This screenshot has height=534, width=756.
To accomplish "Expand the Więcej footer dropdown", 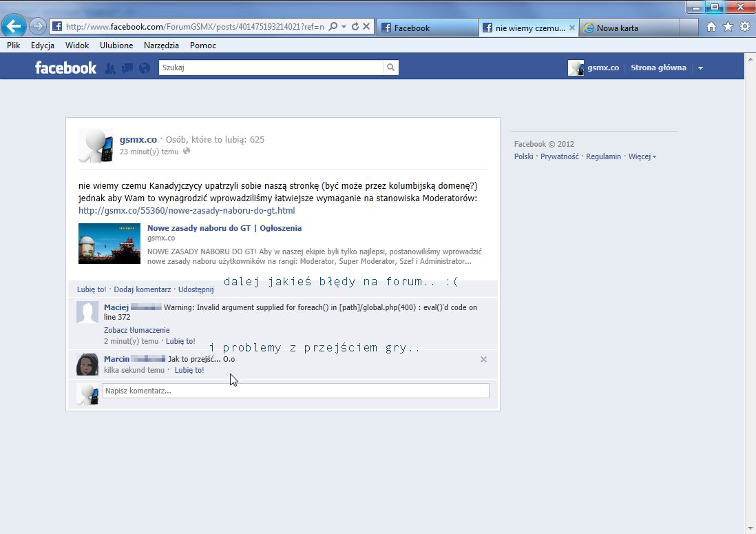I will [642, 156].
